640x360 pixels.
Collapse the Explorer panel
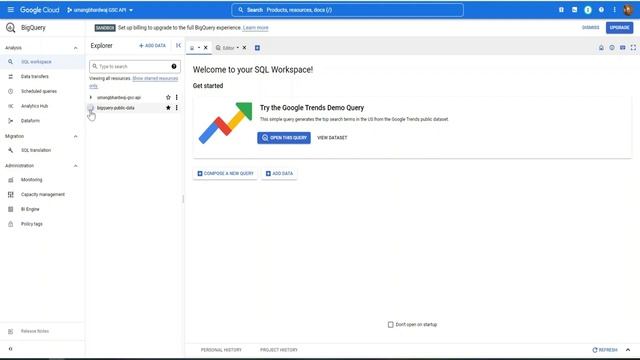tap(178, 46)
